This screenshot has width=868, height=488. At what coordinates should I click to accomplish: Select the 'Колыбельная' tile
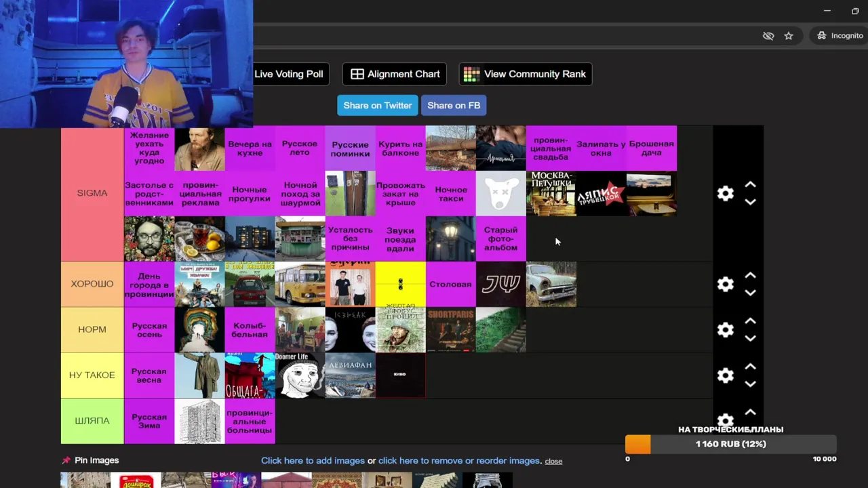coord(250,329)
